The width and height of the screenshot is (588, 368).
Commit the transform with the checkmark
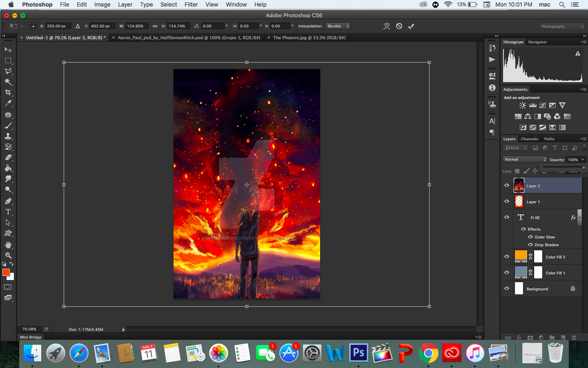click(411, 26)
